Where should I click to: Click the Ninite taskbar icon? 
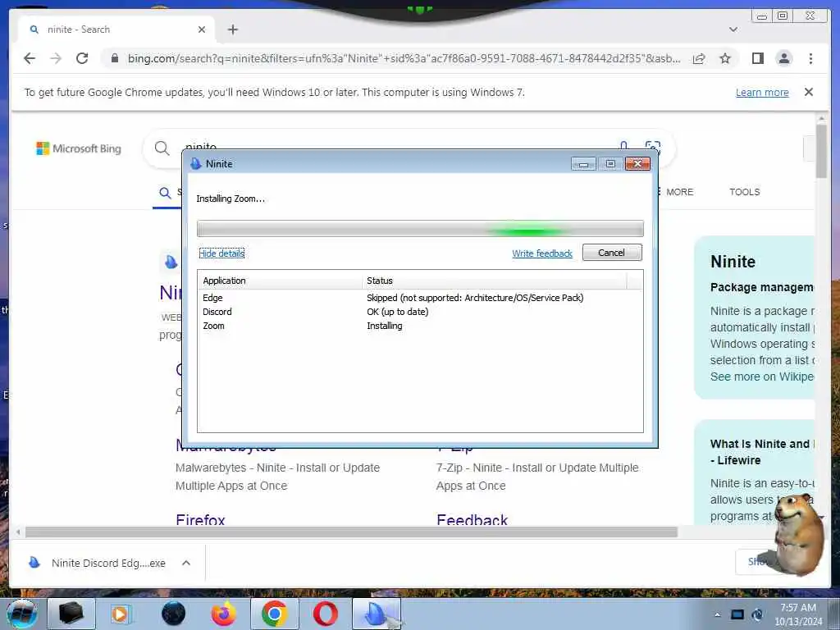[x=377, y=614]
